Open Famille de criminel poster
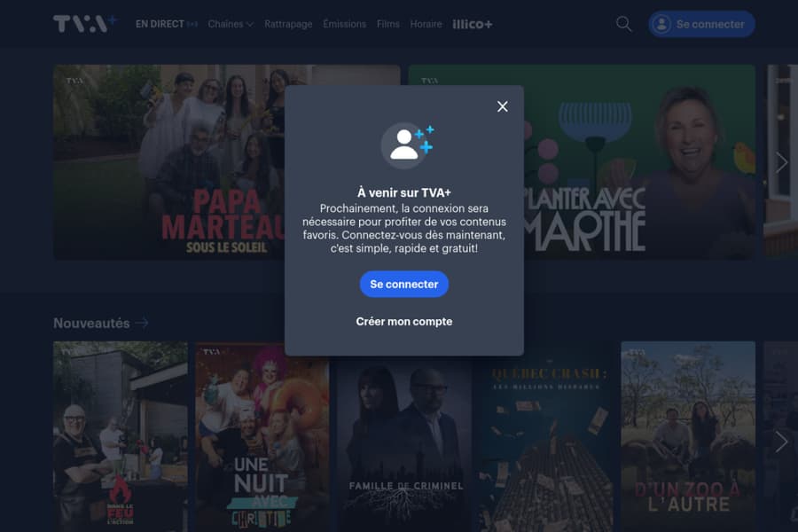 (x=404, y=443)
